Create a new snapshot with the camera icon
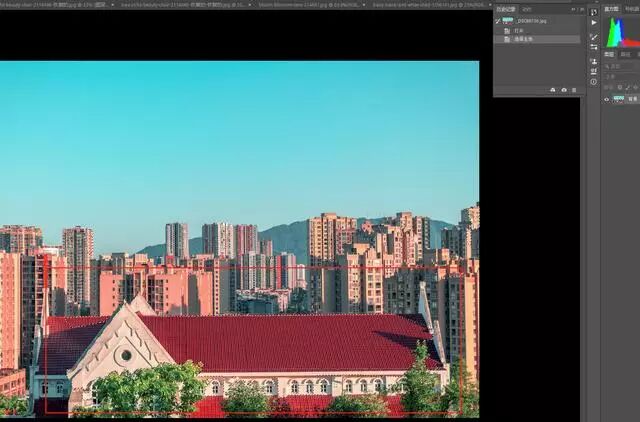 pos(564,90)
